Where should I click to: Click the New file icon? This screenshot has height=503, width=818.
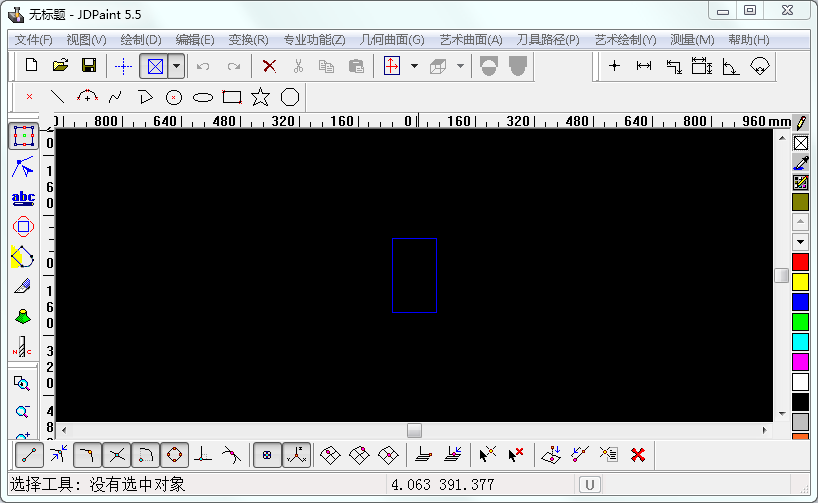tap(31, 66)
